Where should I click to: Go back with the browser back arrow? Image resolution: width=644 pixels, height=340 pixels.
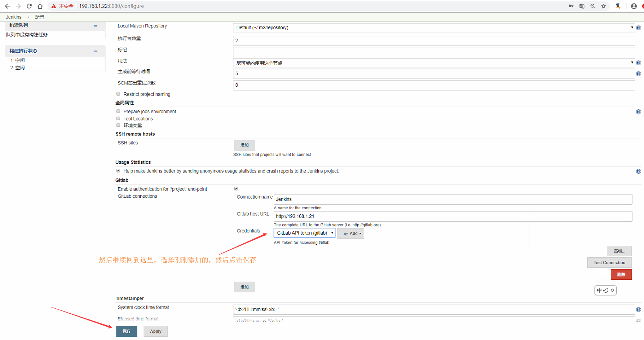coord(7,6)
